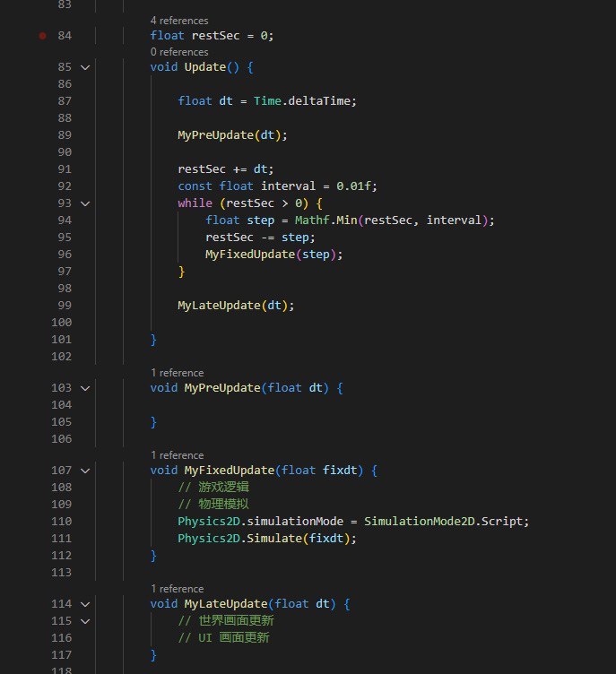Click 'Update' method name on line 85
Image resolution: width=616 pixels, height=674 pixels.
(x=205, y=67)
